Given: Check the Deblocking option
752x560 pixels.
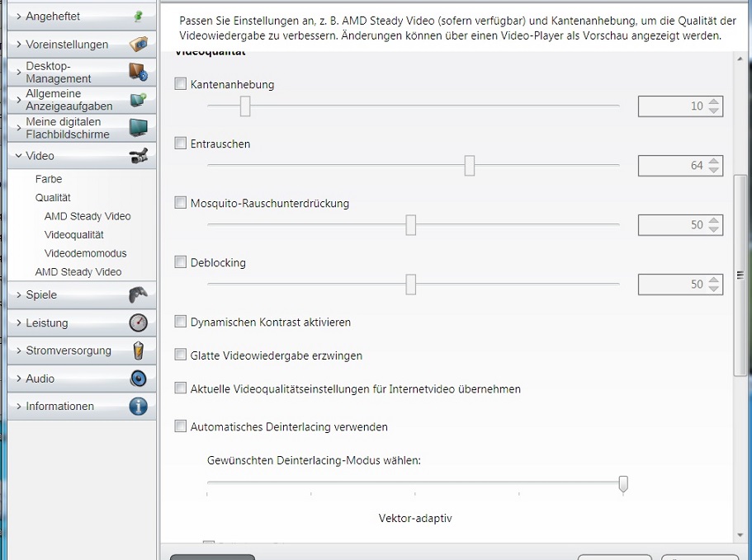Looking at the screenshot, I should click(x=180, y=262).
